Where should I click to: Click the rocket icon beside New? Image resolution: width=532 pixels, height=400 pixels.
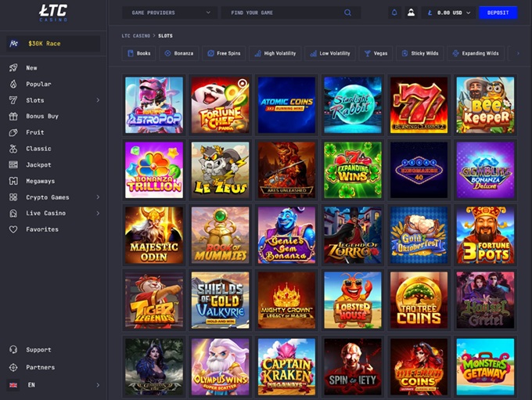tap(13, 68)
